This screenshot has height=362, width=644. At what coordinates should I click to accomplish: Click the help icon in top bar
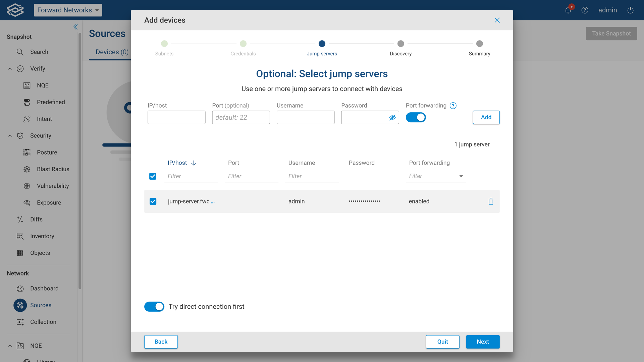[x=585, y=10]
